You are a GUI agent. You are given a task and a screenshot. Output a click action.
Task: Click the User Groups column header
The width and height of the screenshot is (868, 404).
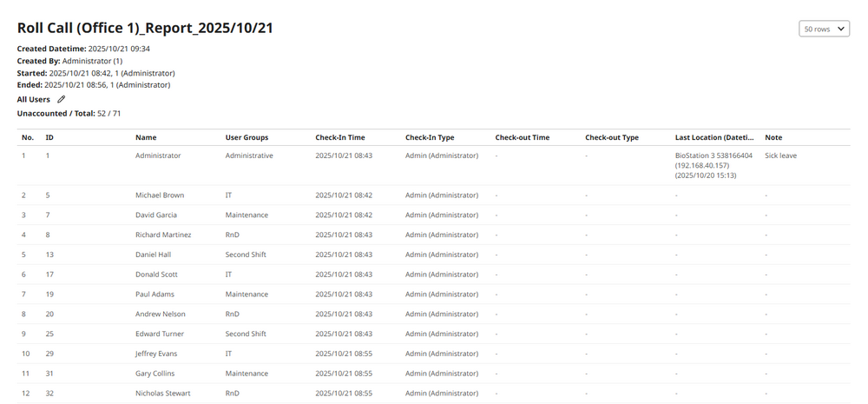pyautogui.click(x=247, y=137)
